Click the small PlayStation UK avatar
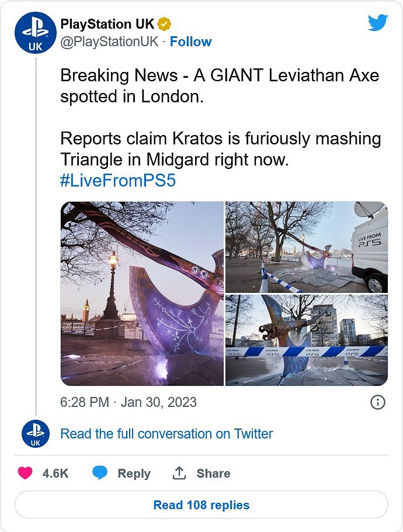This screenshot has width=403, height=532. [x=36, y=434]
